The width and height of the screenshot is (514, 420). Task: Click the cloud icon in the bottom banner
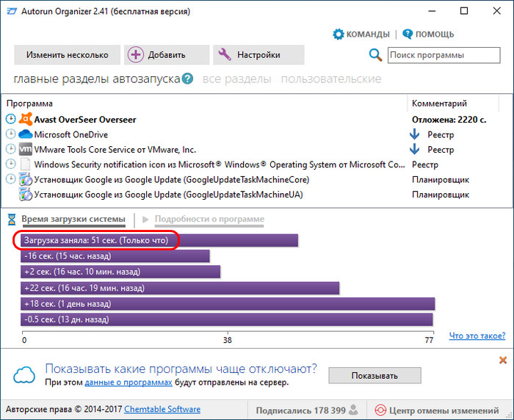(x=24, y=375)
